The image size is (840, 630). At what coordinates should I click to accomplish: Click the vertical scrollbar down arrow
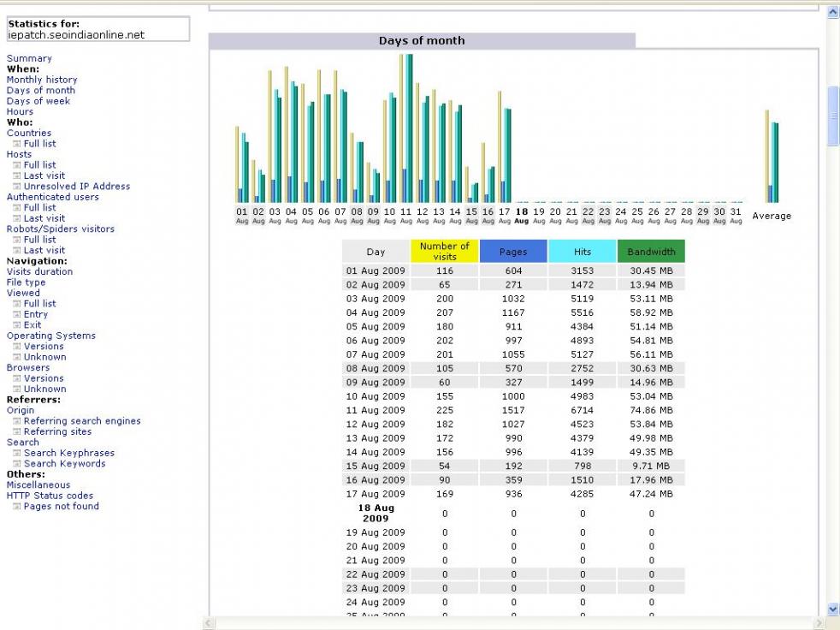833,609
